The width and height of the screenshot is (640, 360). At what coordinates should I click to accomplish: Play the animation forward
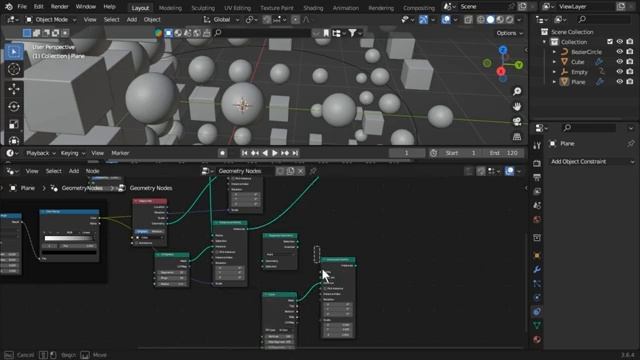(x=275, y=153)
